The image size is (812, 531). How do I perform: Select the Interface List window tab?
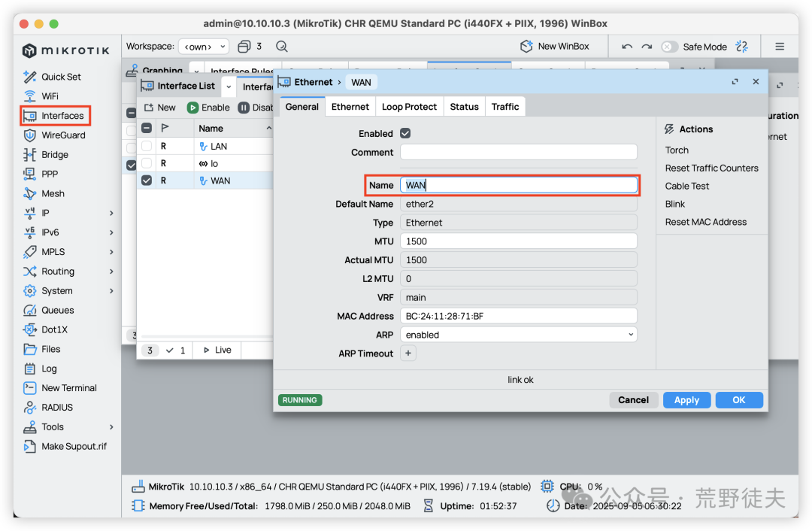pyautogui.click(x=179, y=86)
